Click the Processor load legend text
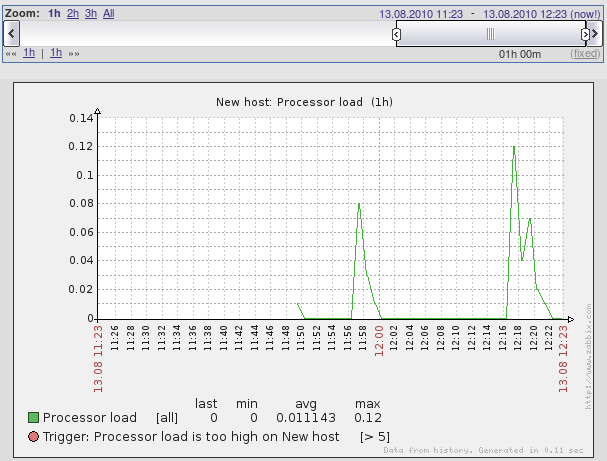607x461 pixels. point(89,418)
